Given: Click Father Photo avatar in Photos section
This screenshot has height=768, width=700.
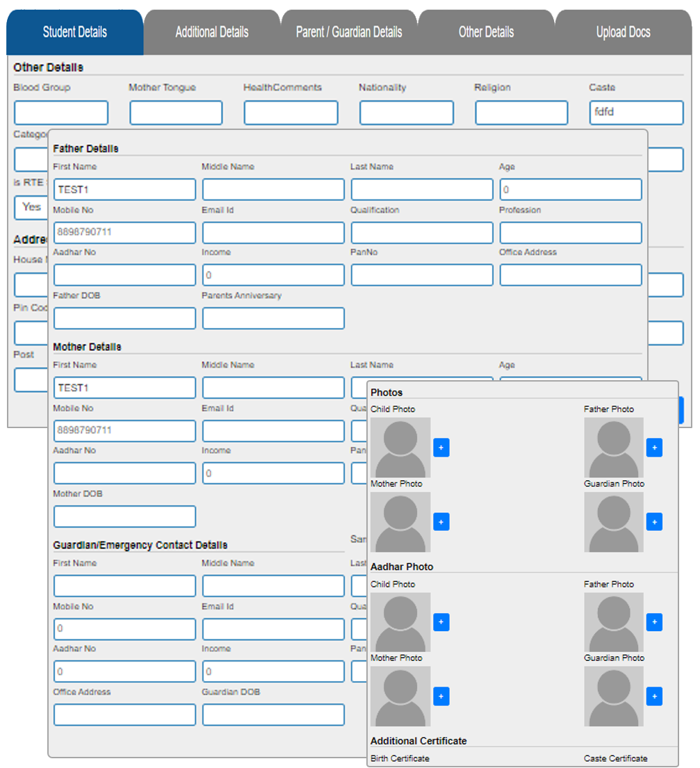Looking at the screenshot, I should coord(614,448).
